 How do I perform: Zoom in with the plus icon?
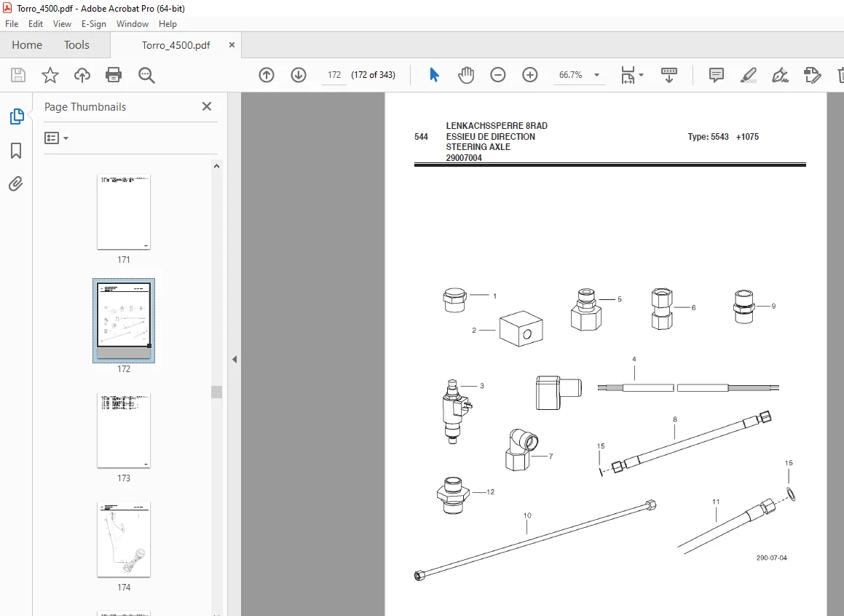coord(530,75)
